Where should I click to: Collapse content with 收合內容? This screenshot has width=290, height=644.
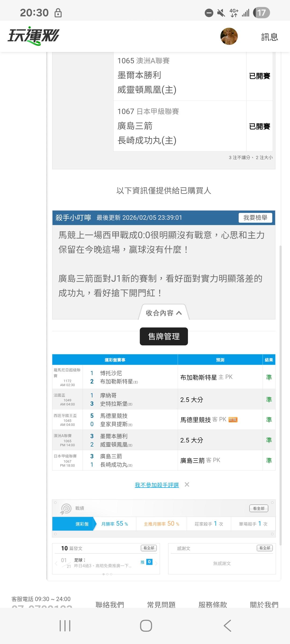164,313
